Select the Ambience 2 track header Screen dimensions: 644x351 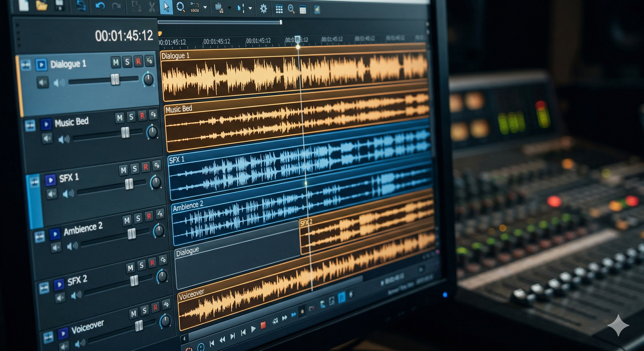click(83, 229)
